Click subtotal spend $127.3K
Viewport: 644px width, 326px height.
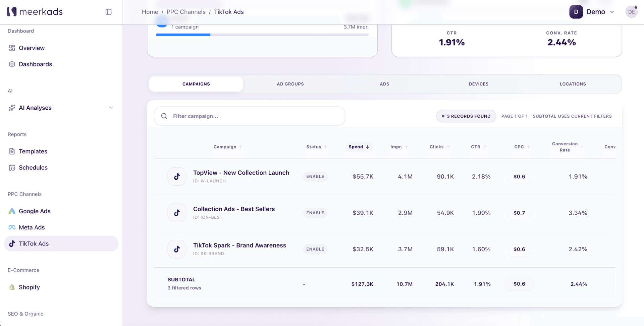point(362,284)
